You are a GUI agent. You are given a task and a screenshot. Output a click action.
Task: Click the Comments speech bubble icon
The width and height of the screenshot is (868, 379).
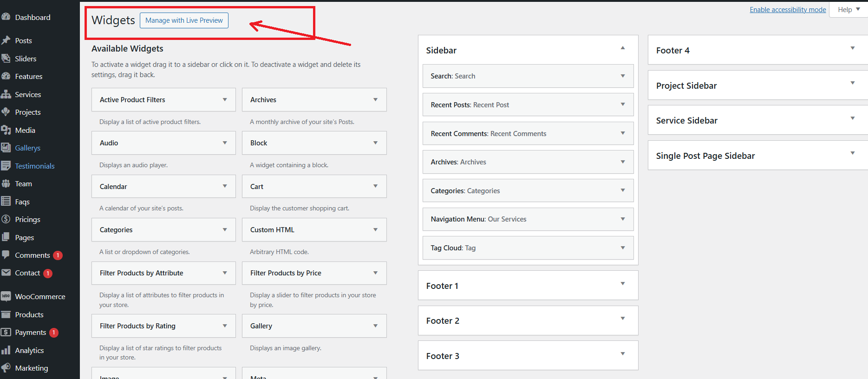[x=6, y=255]
